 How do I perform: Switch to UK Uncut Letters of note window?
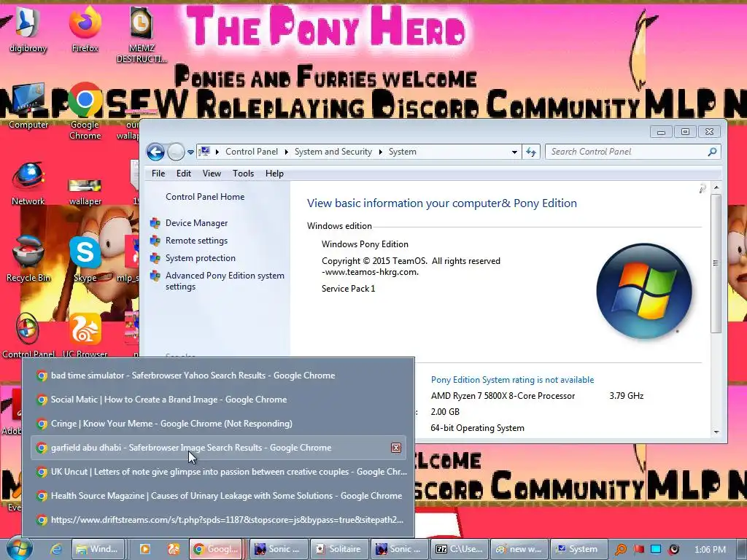218,472
